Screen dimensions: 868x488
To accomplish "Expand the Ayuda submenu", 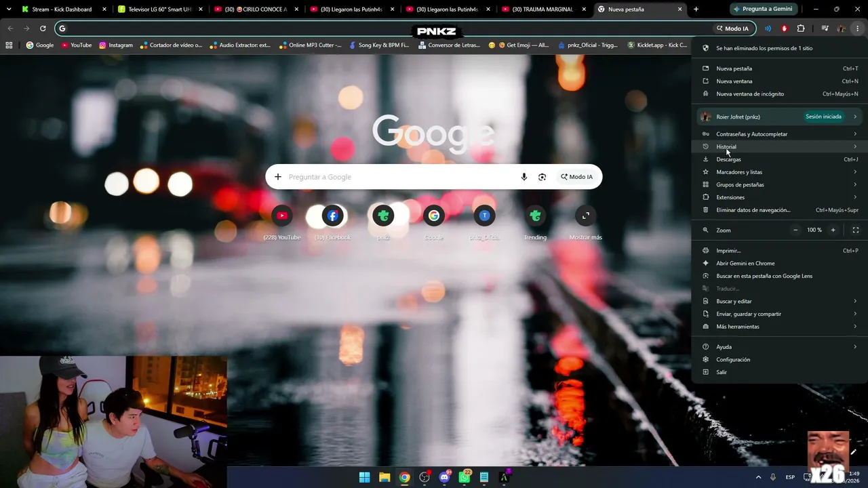I will click(x=780, y=347).
